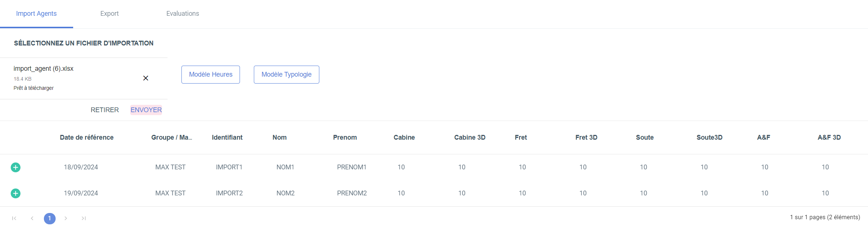
Task: Download the Modèle Heures template
Action: 211,74
